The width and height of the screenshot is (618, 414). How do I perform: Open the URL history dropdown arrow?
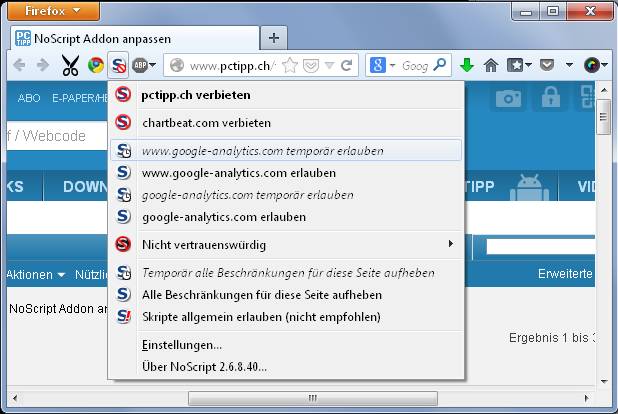coord(329,66)
